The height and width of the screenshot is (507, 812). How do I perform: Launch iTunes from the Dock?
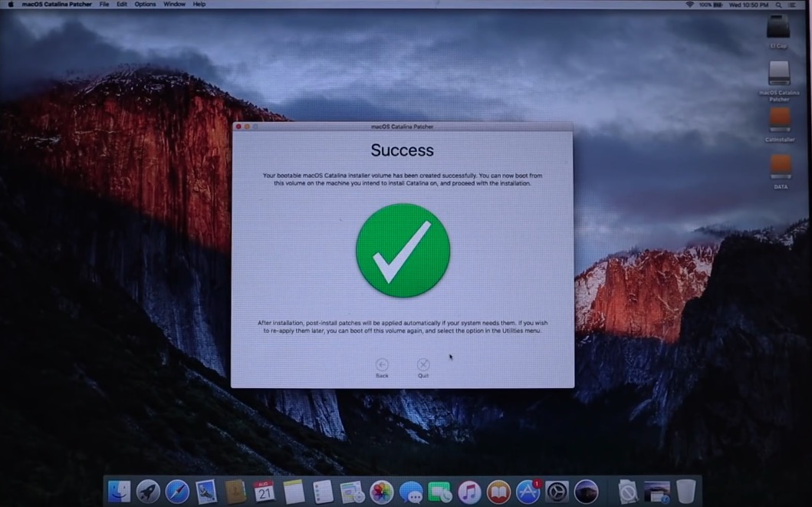point(469,491)
